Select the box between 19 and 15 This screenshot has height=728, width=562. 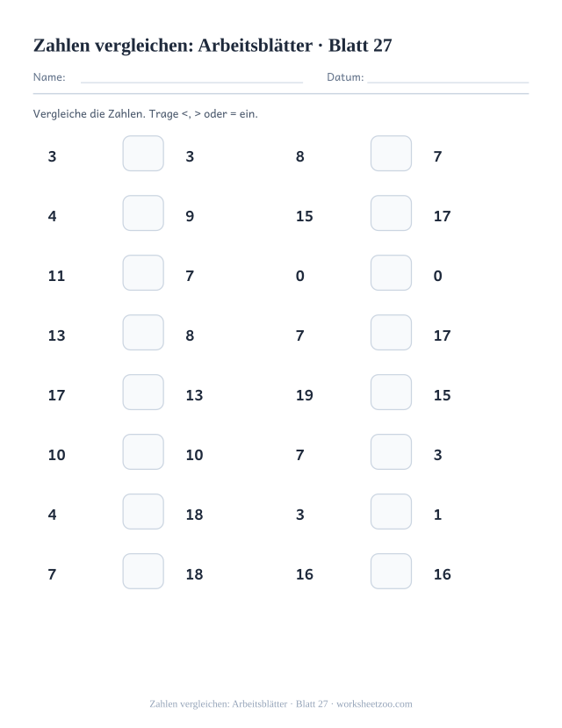click(x=391, y=393)
